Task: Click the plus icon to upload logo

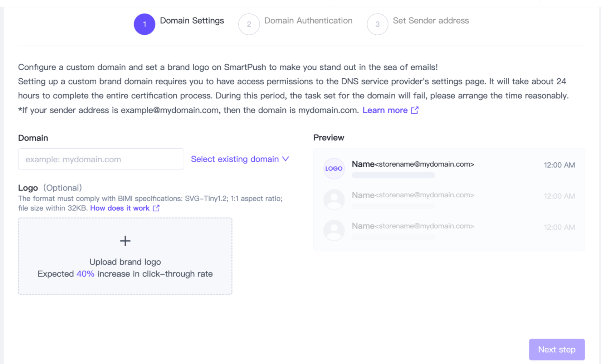Action: click(125, 241)
